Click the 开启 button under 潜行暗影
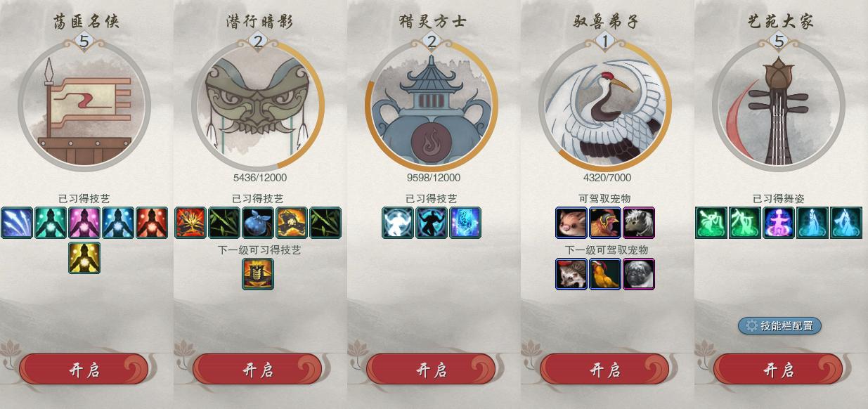 point(257,370)
